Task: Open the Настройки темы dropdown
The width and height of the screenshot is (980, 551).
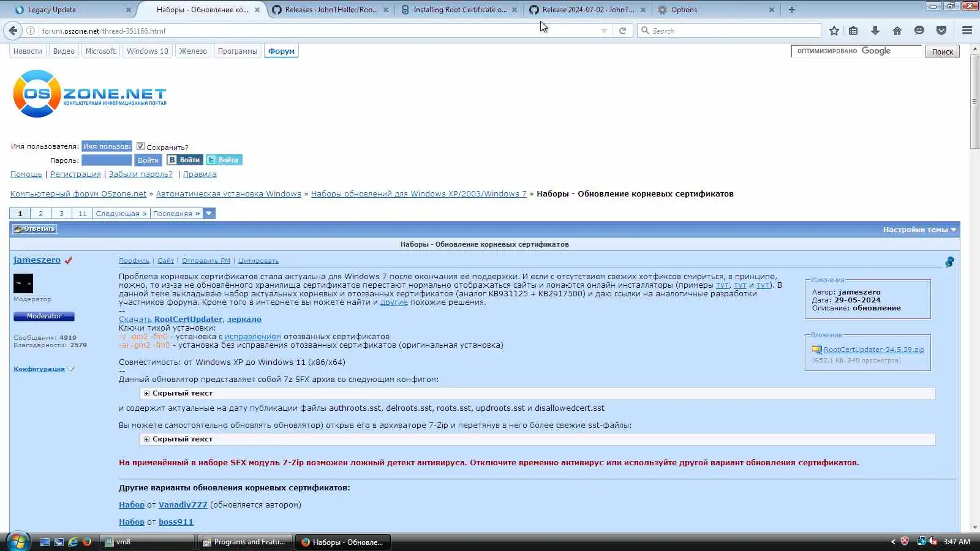Action: tap(919, 230)
